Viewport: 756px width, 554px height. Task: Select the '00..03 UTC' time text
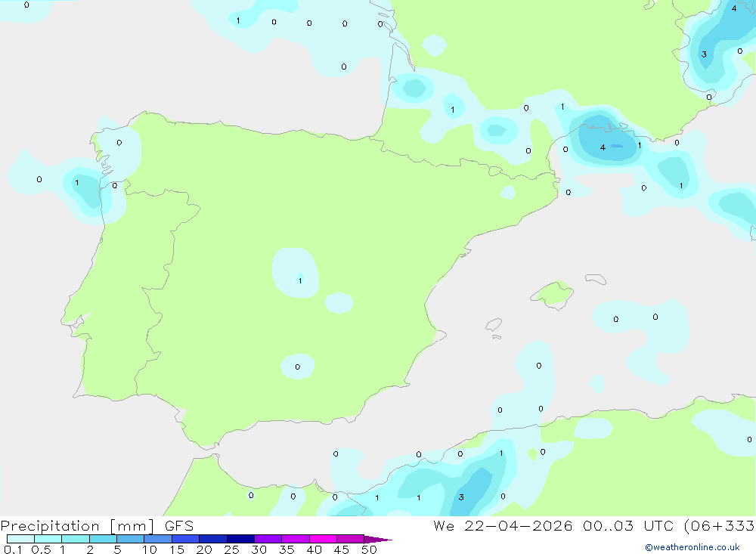coord(629,525)
